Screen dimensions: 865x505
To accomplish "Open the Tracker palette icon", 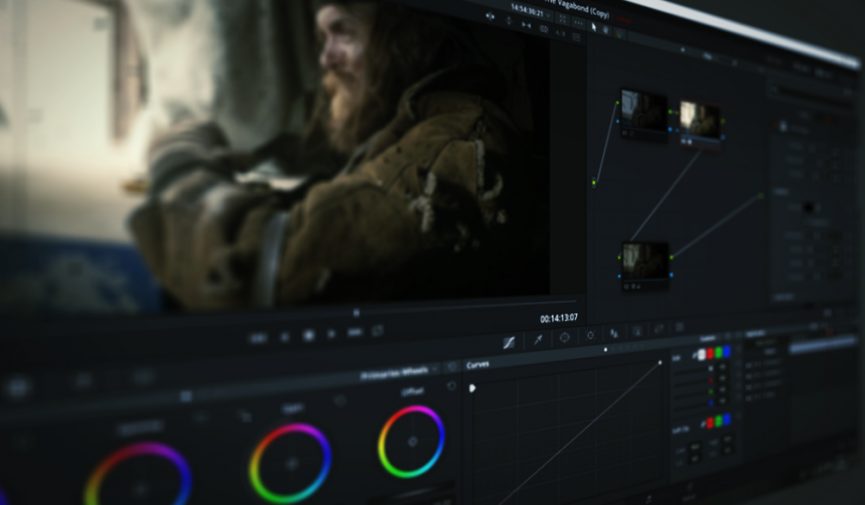I will (590, 334).
